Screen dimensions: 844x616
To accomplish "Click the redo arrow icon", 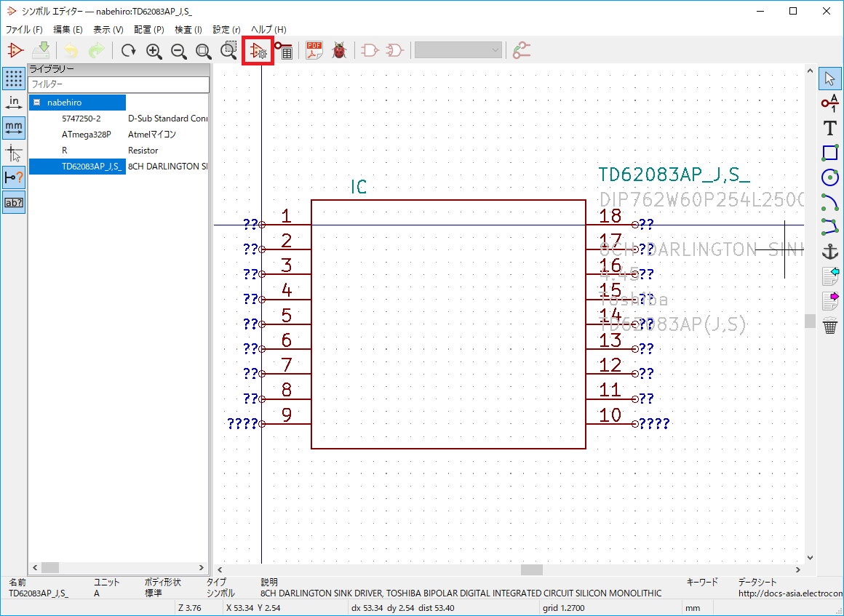I will click(96, 51).
